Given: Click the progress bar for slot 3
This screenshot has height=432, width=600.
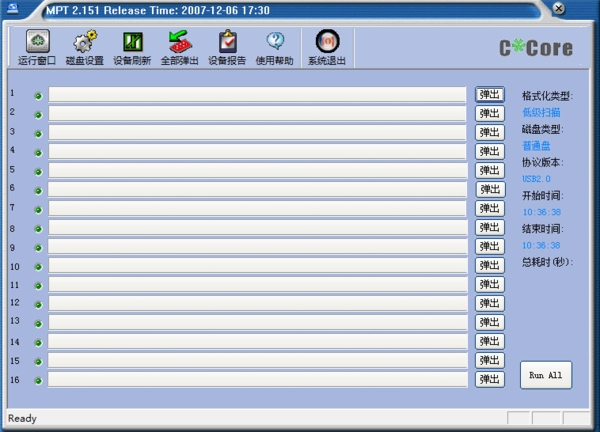Looking at the screenshot, I should [257, 132].
